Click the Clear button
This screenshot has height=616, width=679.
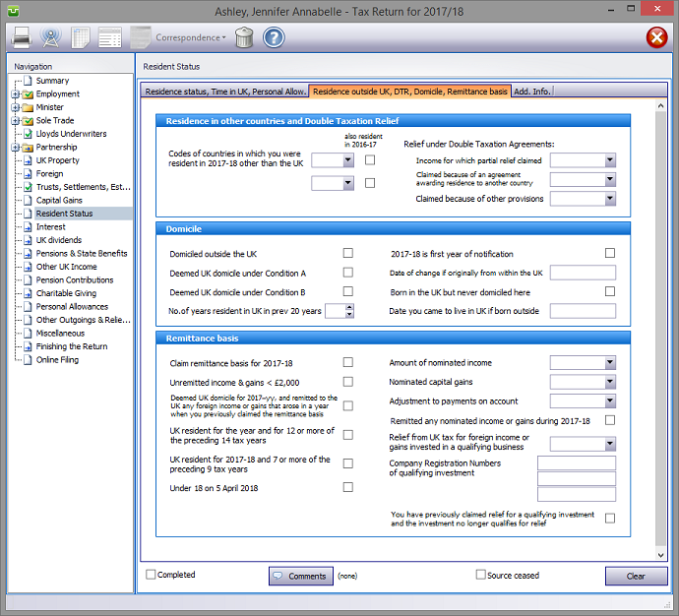coord(636,577)
